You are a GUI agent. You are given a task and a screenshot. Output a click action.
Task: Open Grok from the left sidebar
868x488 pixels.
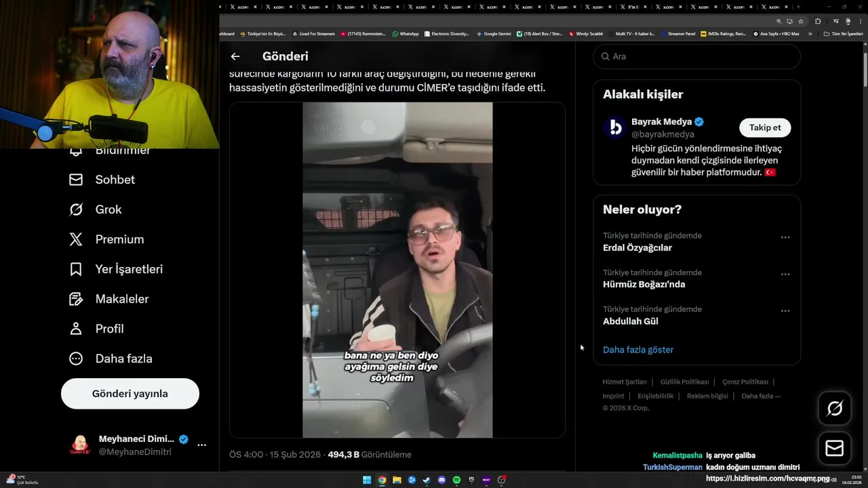coord(96,209)
